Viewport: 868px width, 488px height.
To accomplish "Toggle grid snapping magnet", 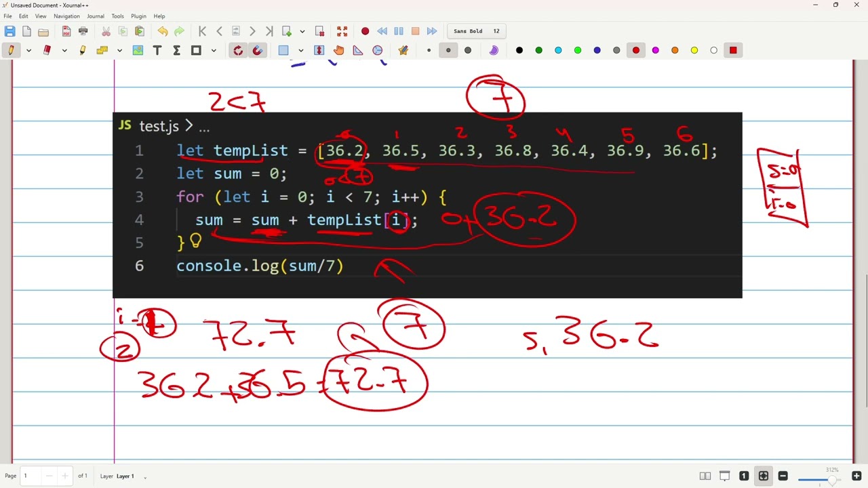I will point(258,50).
